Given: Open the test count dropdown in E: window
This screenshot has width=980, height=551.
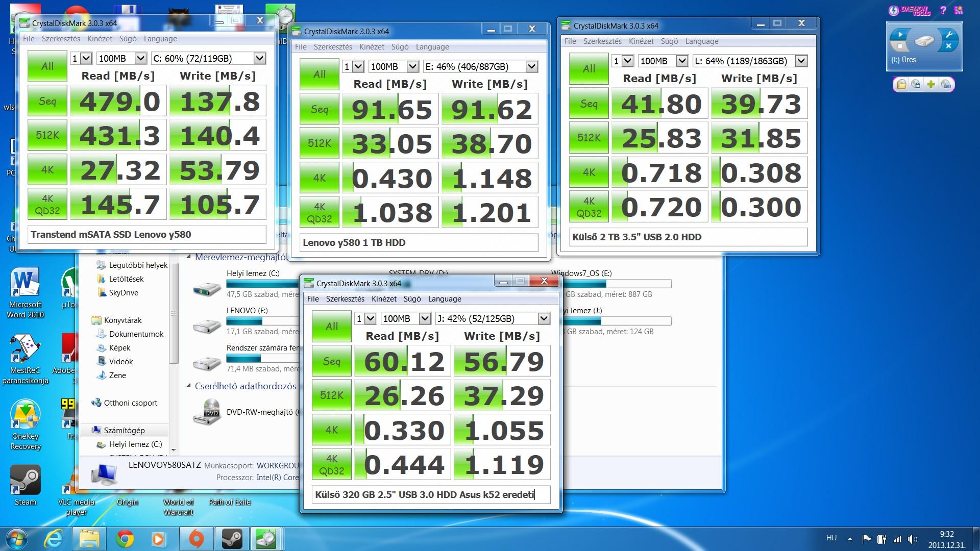Looking at the screenshot, I should click(x=353, y=67).
